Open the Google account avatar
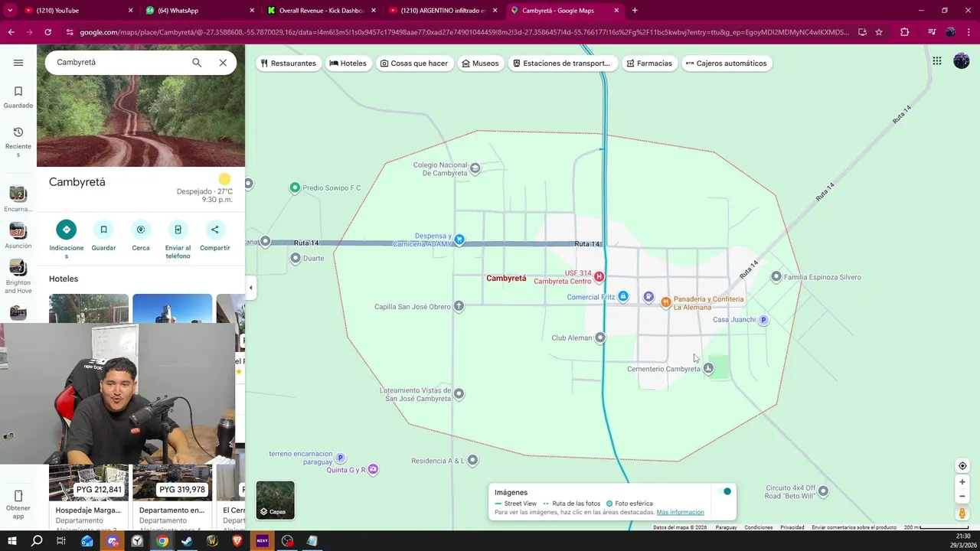 pyautogui.click(x=962, y=61)
